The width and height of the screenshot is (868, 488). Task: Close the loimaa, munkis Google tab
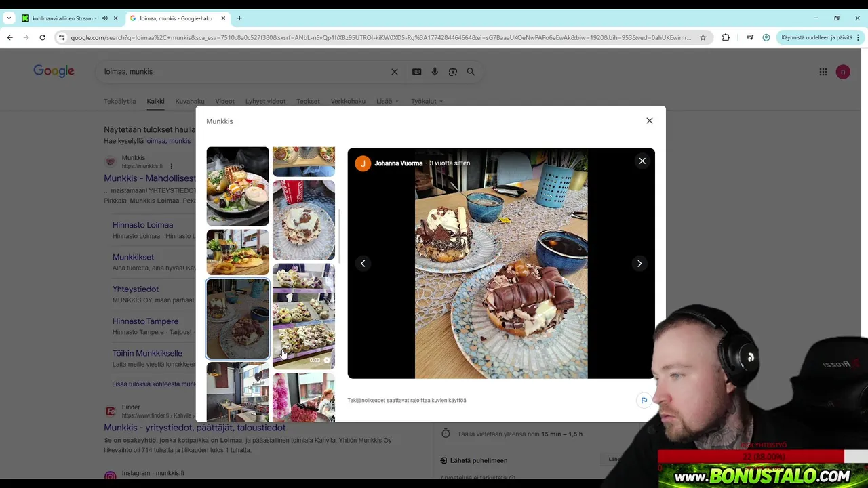tap(223, 18)
